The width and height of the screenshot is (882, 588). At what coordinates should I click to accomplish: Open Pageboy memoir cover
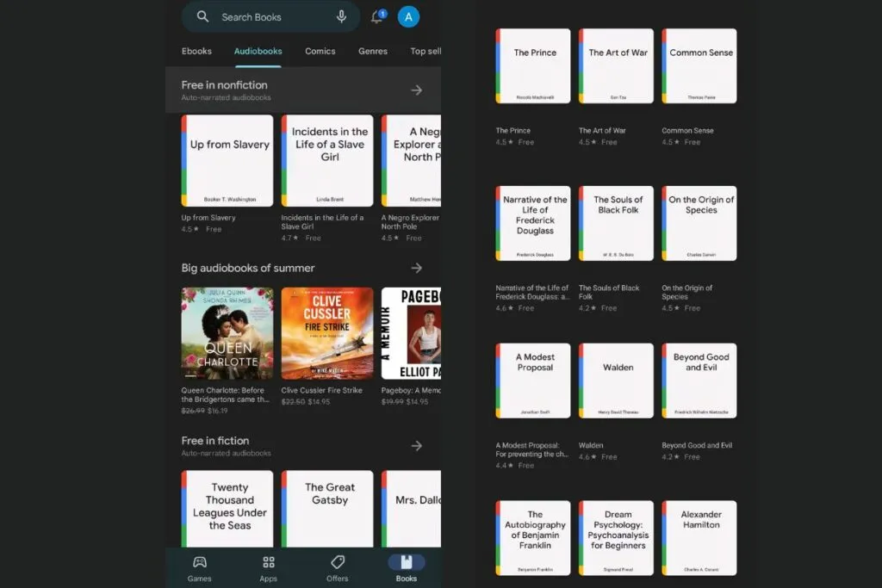pos(411,333)
